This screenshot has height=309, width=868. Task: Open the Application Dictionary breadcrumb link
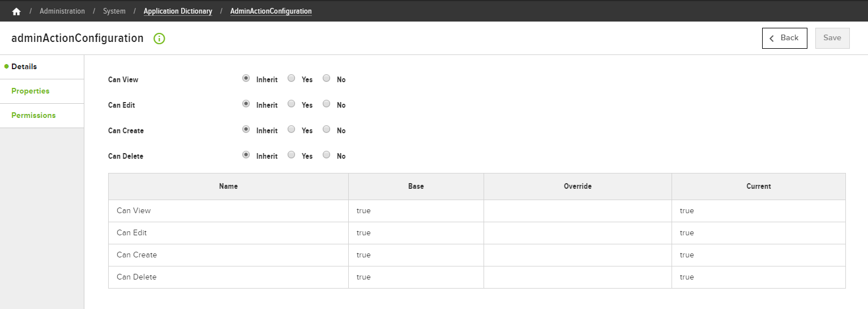178,11
